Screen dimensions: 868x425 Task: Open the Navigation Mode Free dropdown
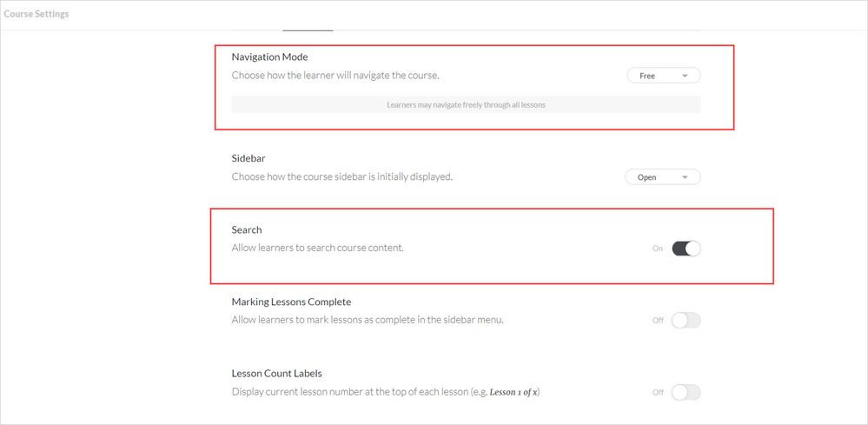[662, 76]
